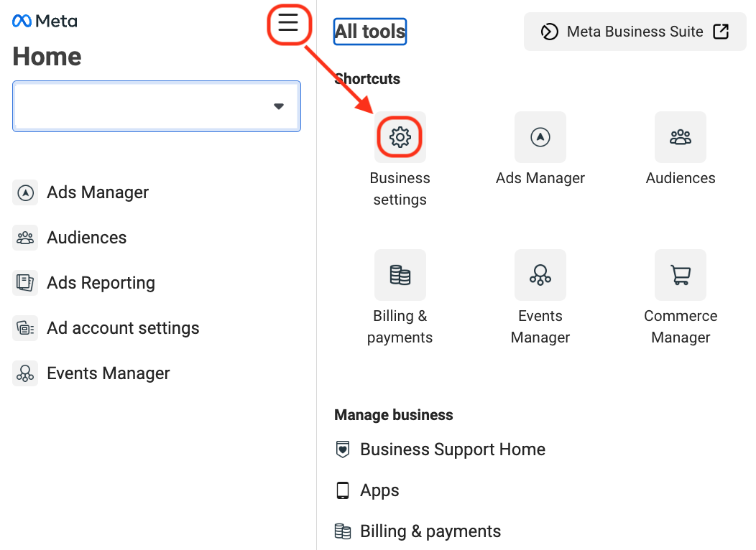Image resolution: width=756 pixels, height=550 pixels.
Task: Go to Audiences from sidebar label
Action: pos(87,238)
